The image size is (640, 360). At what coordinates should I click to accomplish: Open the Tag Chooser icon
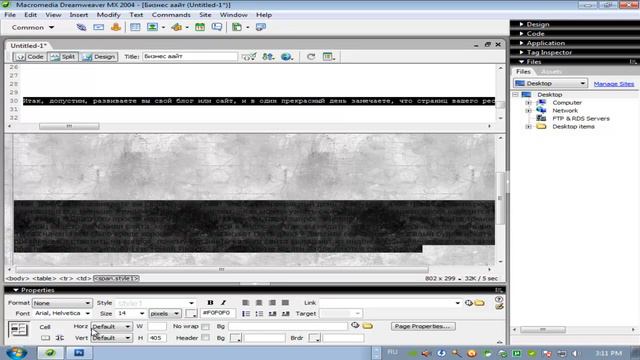(x=260, y=27)
